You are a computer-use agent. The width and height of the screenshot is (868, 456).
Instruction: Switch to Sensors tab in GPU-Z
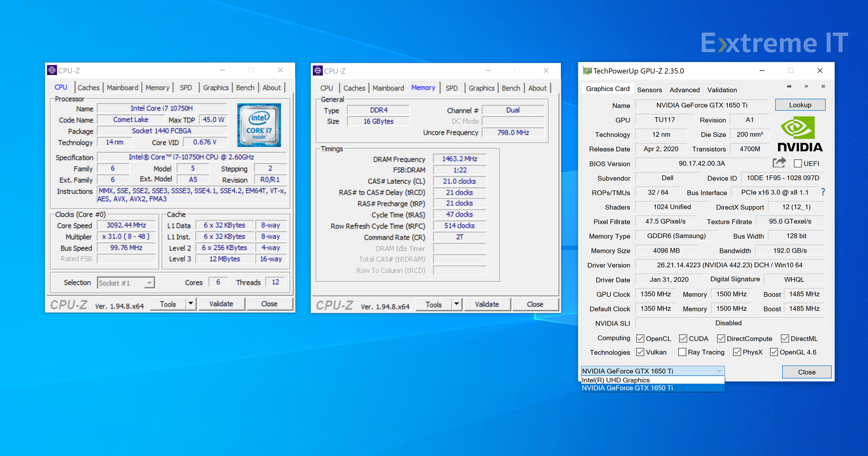point(650,90)
